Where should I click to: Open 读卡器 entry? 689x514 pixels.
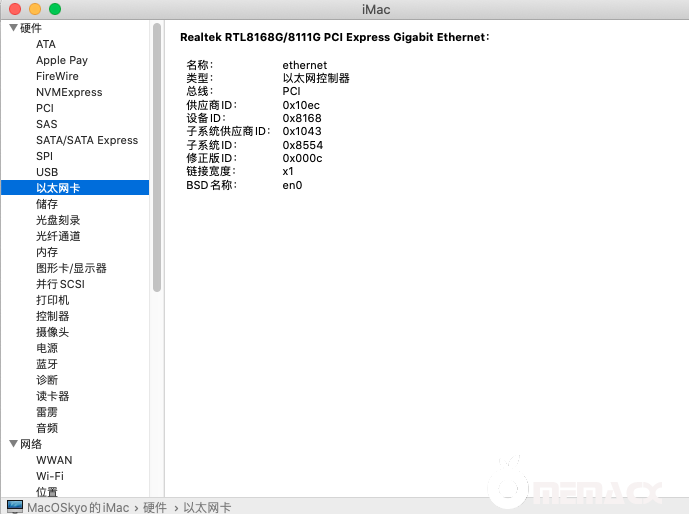coord(53,396)
